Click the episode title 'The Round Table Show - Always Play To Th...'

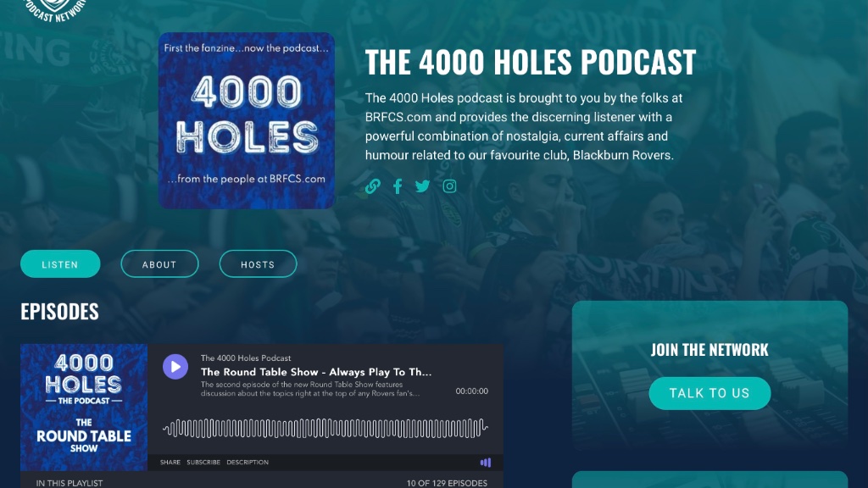316,372
